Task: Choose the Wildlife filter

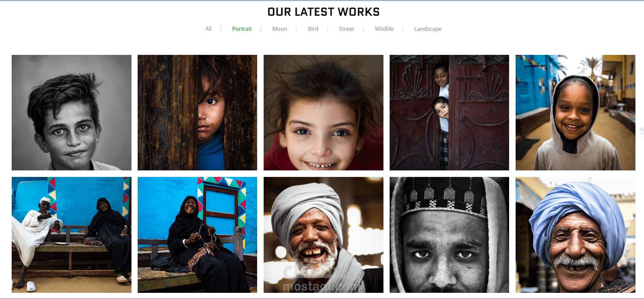Action: tap(384, 29)
